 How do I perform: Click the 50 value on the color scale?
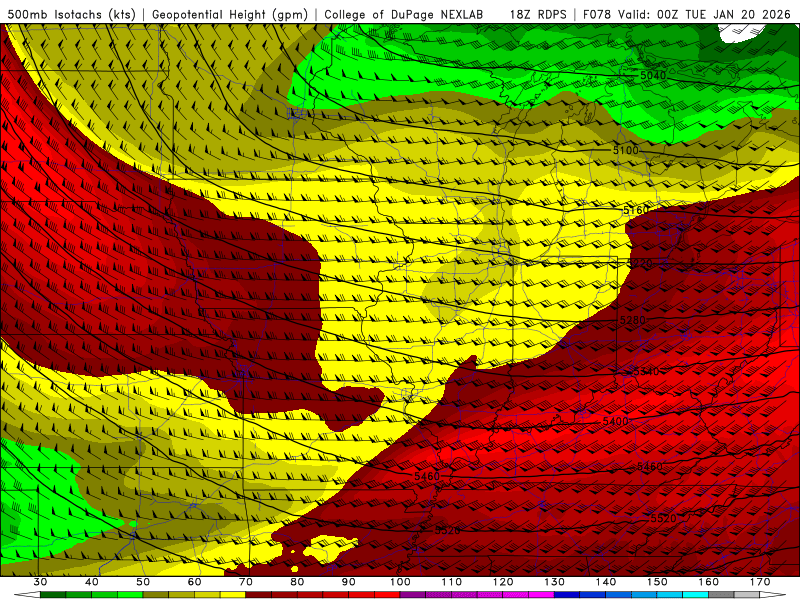pyautogui.click(x=143, y=582)
